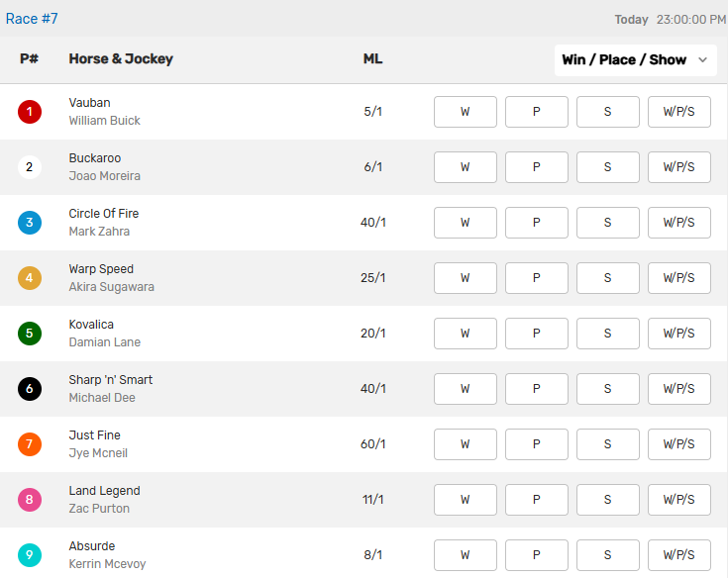This screenshot has width=728, height=578.
Task: Open the Win / Place / Show dropdown
Action: click(x=635, y=59)
